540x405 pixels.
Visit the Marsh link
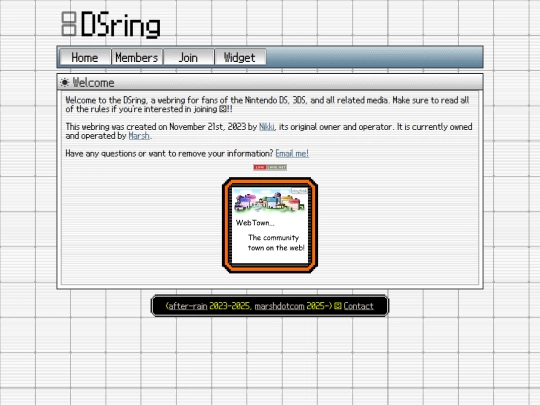click(x=139, y=136)
